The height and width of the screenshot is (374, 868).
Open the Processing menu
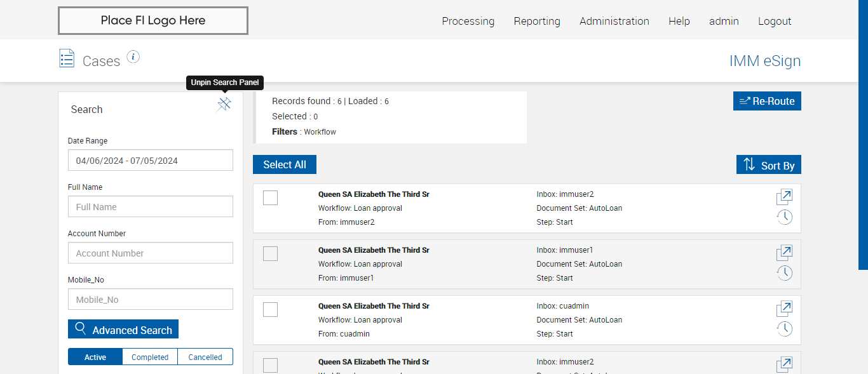pyautogui.click(x=468, y=21)
